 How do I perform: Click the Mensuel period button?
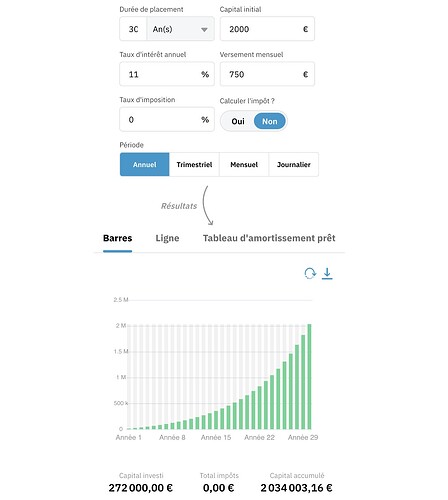point(244,164)
